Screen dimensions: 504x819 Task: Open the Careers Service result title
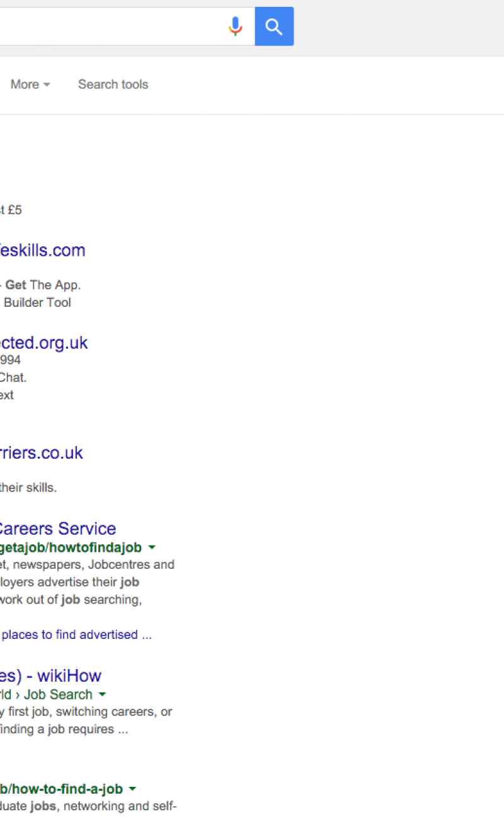tap(57, 529)
